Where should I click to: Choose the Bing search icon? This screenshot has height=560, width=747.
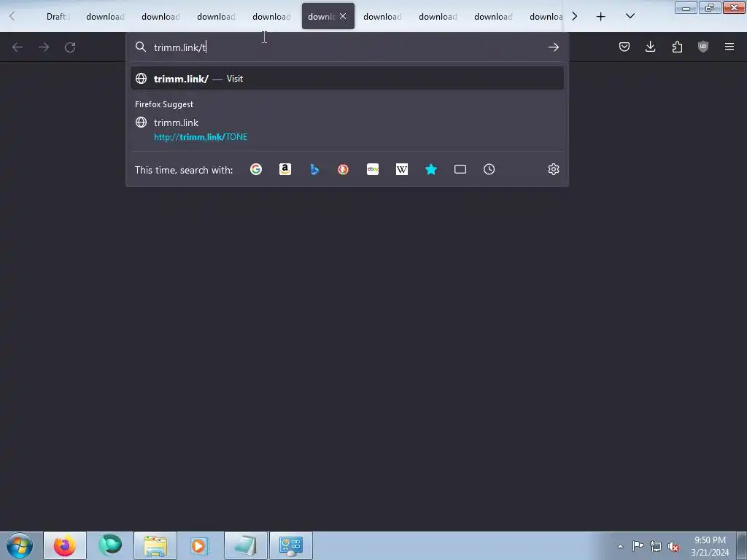click(x=314, y=169)
